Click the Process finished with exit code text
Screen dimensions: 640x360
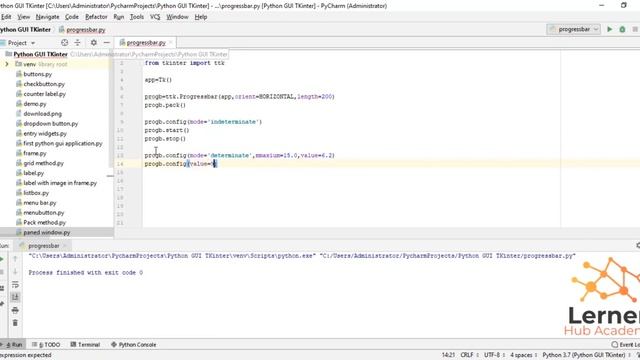86,272
